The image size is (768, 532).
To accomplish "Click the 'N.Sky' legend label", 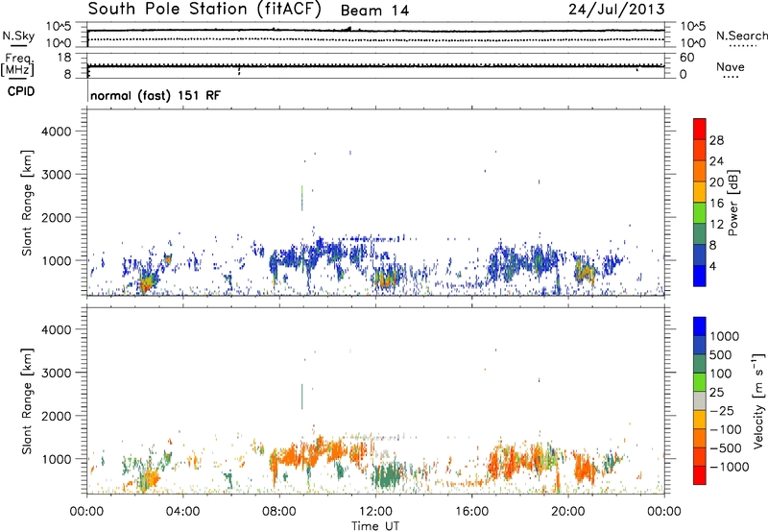I will coord(18,36).
